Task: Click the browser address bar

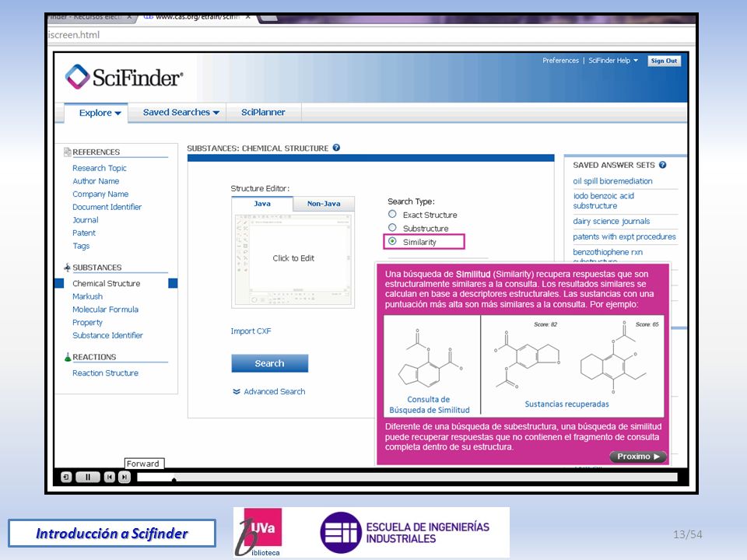Action: [372, 35]
